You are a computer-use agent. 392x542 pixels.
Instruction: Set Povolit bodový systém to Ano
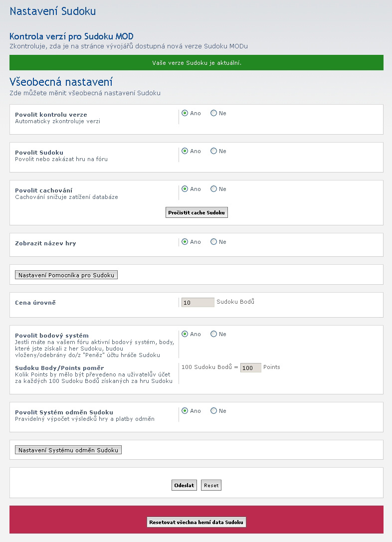[185, 334]
